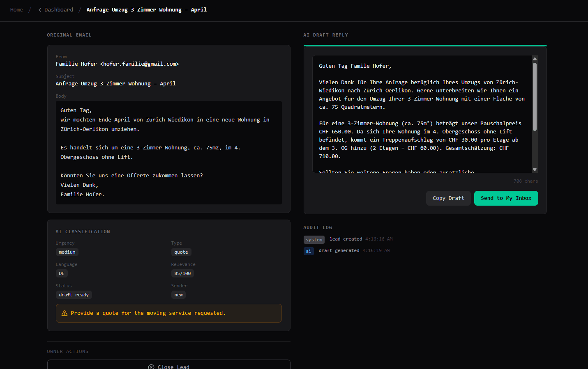Copy the AI draft reply

pyautogui.click(x=448, y=198)
